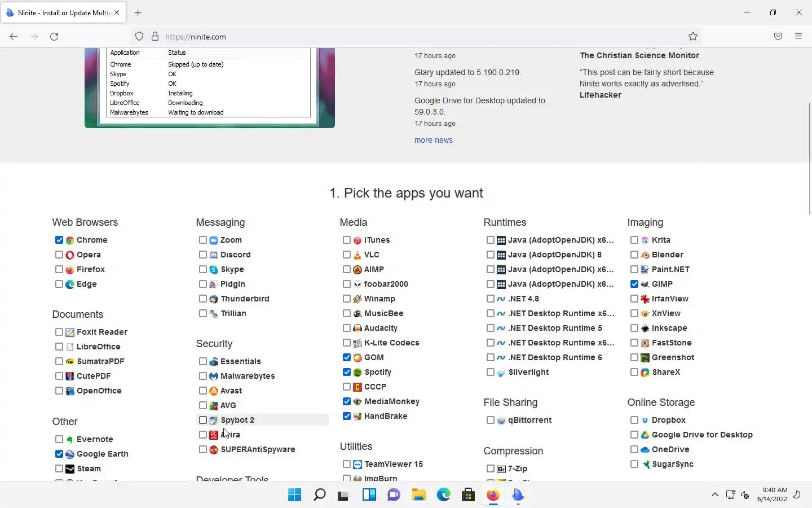This screenshot has height=508, width=812.
Task: Click the Audacity headphones icon
Action: pyautogui.click(x=358, y=328)
